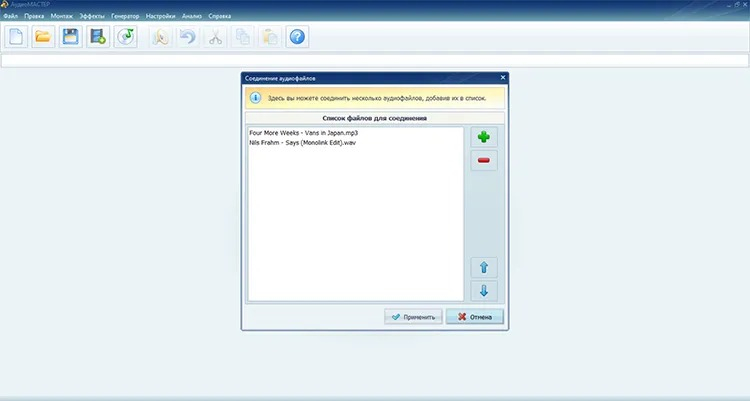This screenshot has width=750, height=401.
Task: Click the extract audio from video icon
Action: pos(98,37)
